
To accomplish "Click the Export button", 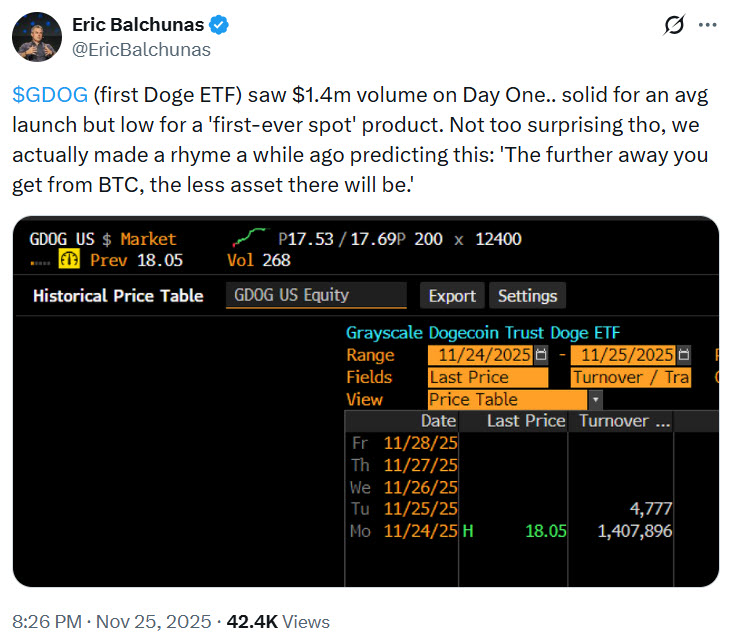I will [x=452, y=296].
